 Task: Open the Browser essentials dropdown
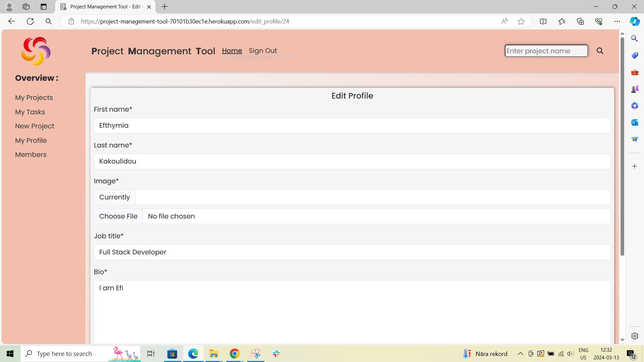(x=599, y=21)
